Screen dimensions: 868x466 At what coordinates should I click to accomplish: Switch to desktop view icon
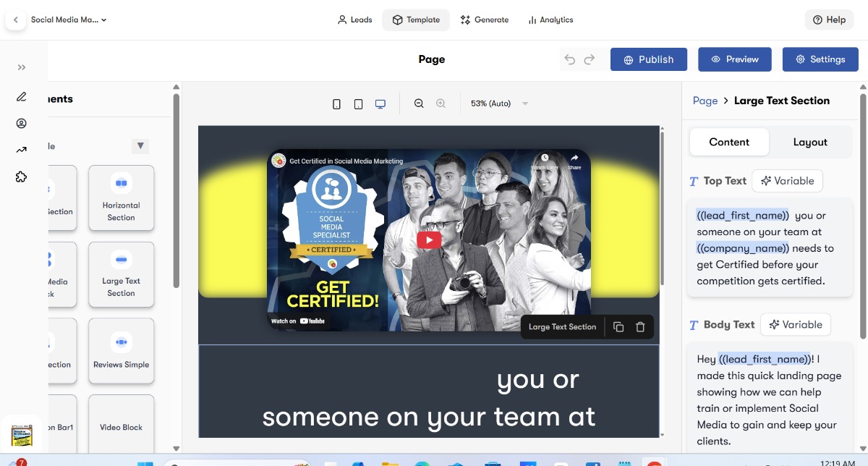click(380, 104)
